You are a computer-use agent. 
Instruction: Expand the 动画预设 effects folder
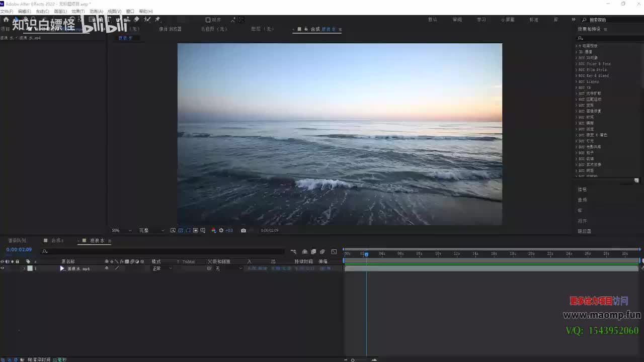(x=577, y=46)
